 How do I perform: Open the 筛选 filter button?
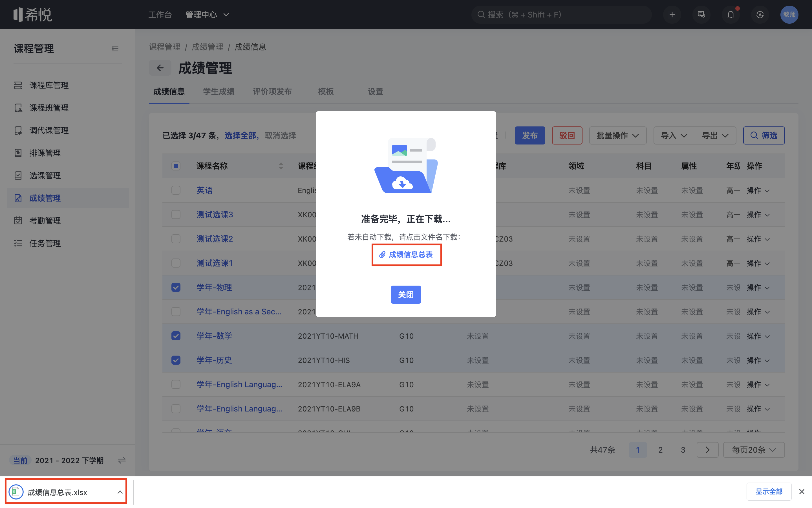point(764,135)
